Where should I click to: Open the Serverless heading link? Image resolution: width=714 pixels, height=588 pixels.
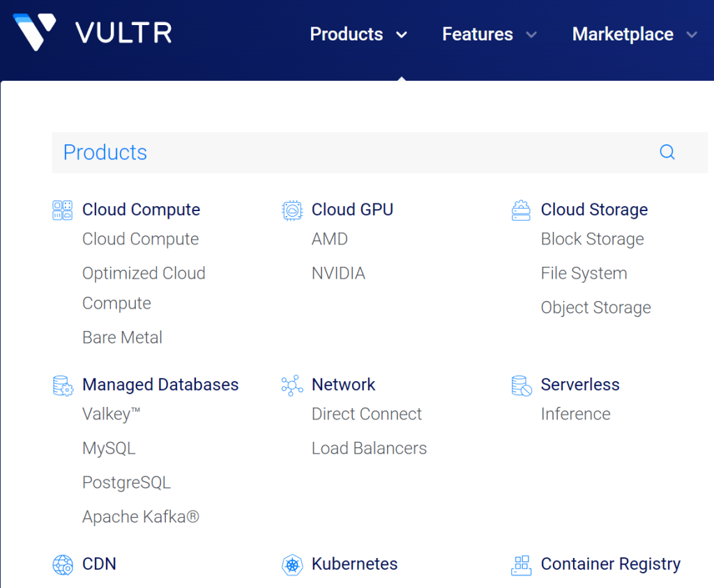click(x=580, y=385)
